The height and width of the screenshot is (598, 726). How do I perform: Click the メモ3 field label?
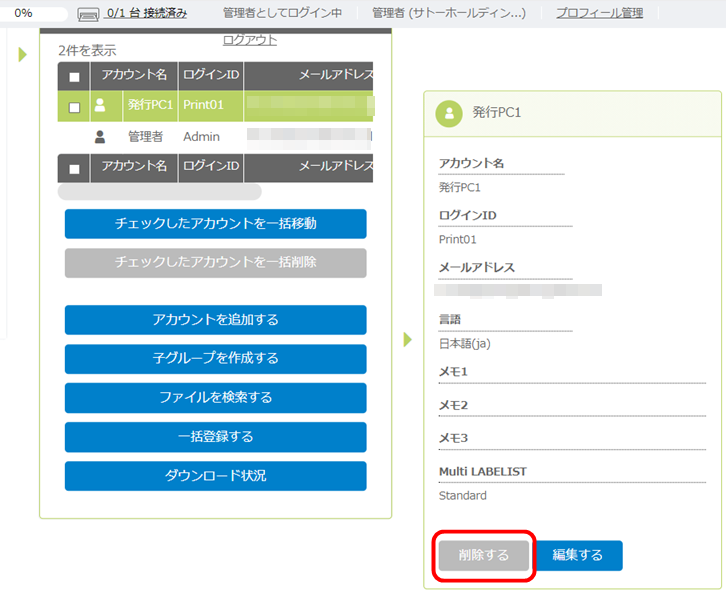pyautogui.click(x=453, y=438)
